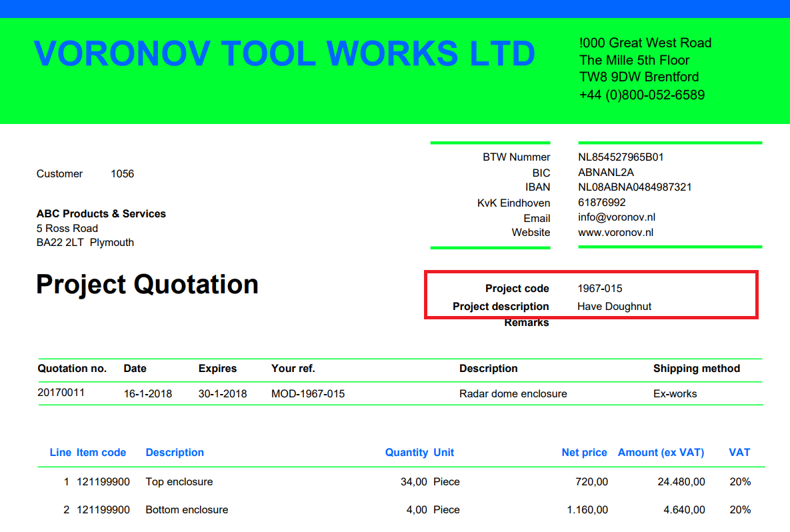Select the customer number 1056
Viewport: 790px width, 532px height.
[x=122, y=174]
